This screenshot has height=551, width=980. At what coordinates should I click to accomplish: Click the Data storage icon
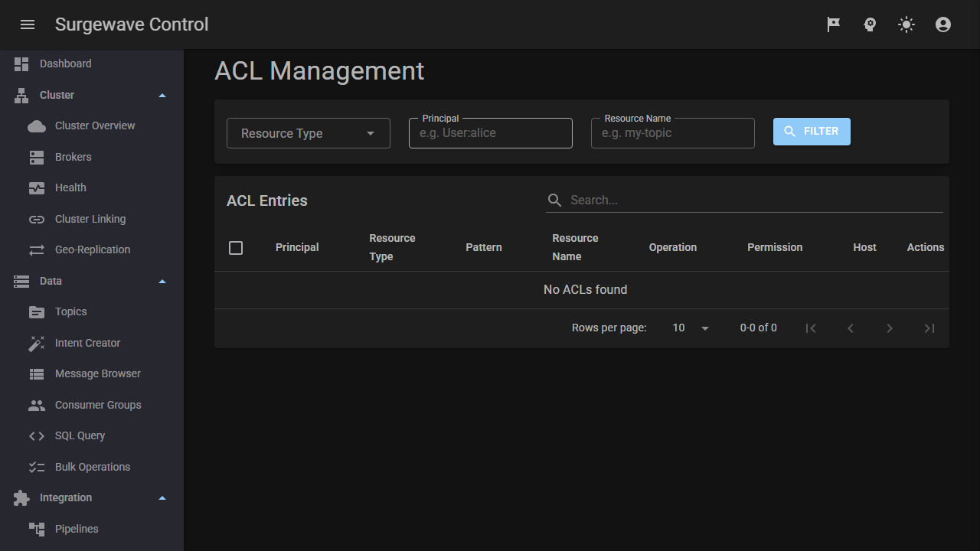coord(21,282)
